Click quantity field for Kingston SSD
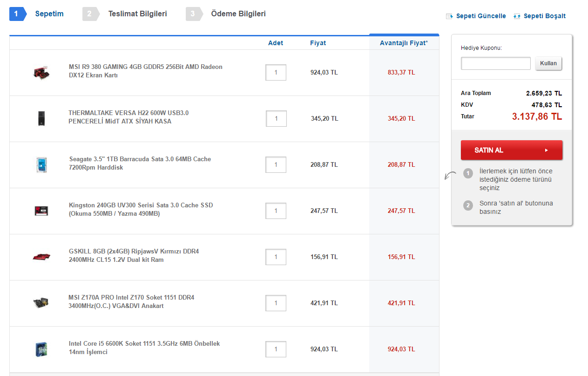This screenshot has height=376, width=588. [x=276, y=211]
